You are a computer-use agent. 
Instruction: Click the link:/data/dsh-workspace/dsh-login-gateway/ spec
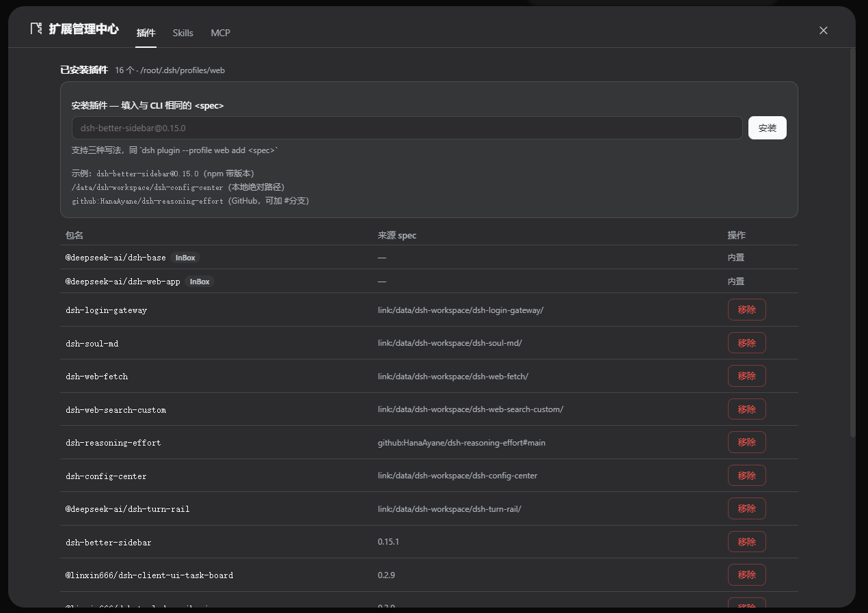pyautogui.click(x=461, y=310)
